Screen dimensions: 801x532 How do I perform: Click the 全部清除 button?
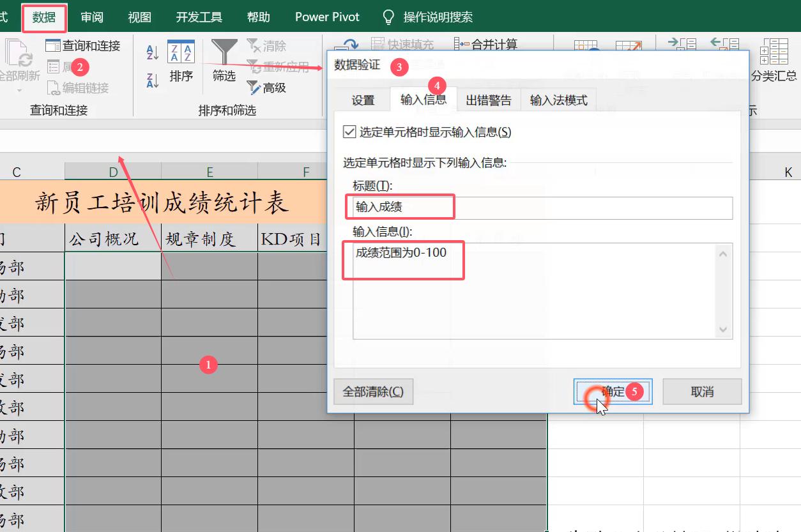tap(373, 391)
